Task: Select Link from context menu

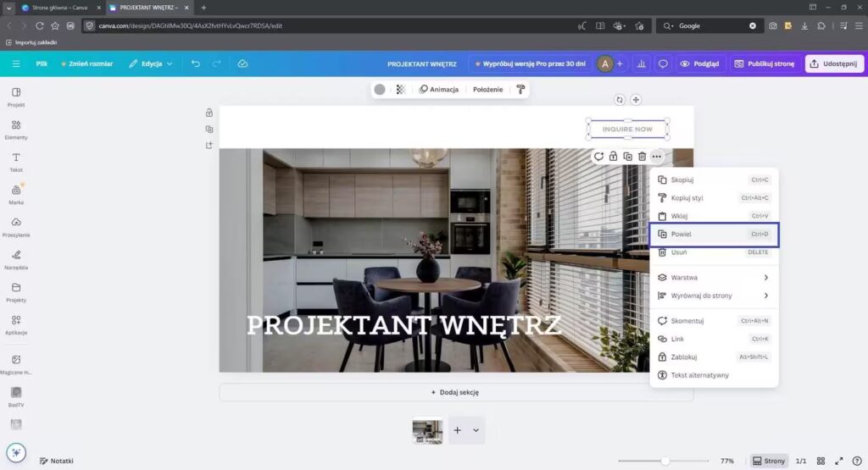Action: (714, 339)
